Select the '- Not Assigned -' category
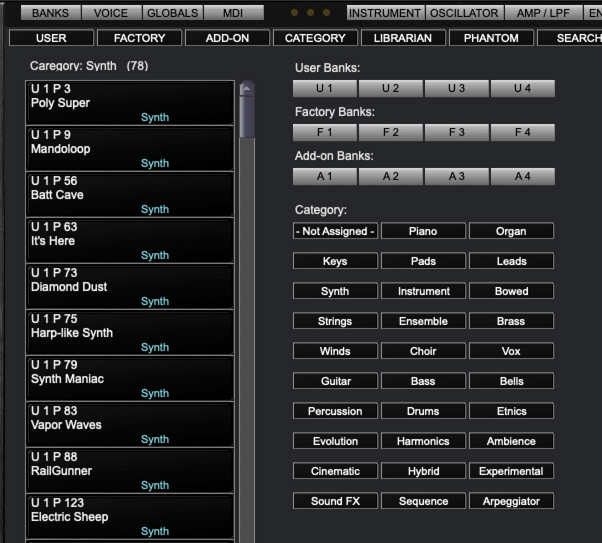Image resolution: width=602 pixels, height=543 pixels. (x=335, y=231)
